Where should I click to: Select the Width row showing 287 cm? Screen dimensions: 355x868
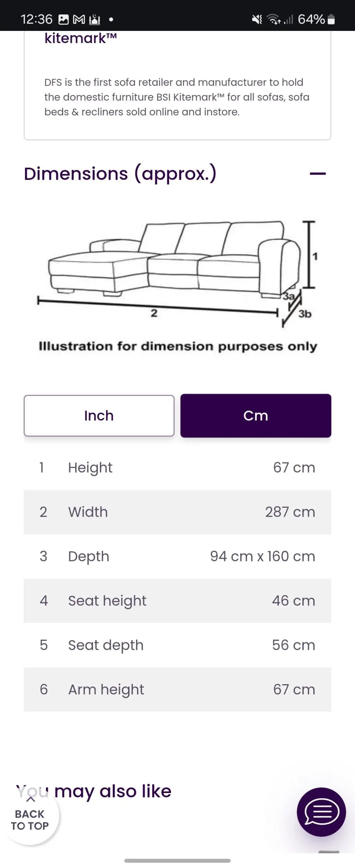click(177, 512)
